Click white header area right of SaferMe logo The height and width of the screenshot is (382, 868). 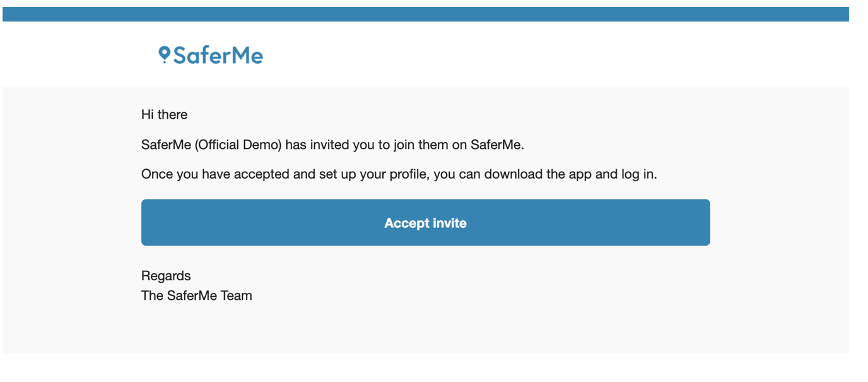(x=555, y=55)
